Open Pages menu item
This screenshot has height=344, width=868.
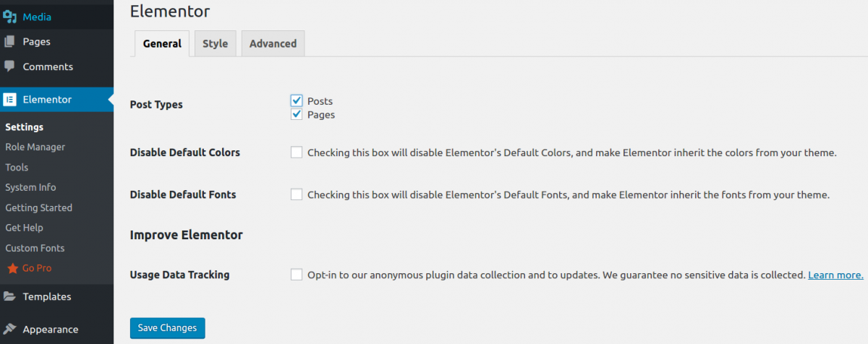coord(56,42)
